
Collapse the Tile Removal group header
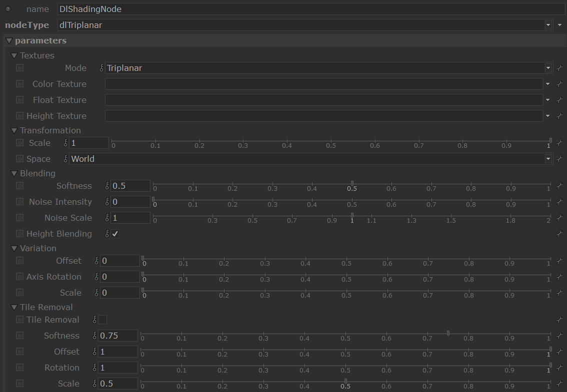coord(14,307)
